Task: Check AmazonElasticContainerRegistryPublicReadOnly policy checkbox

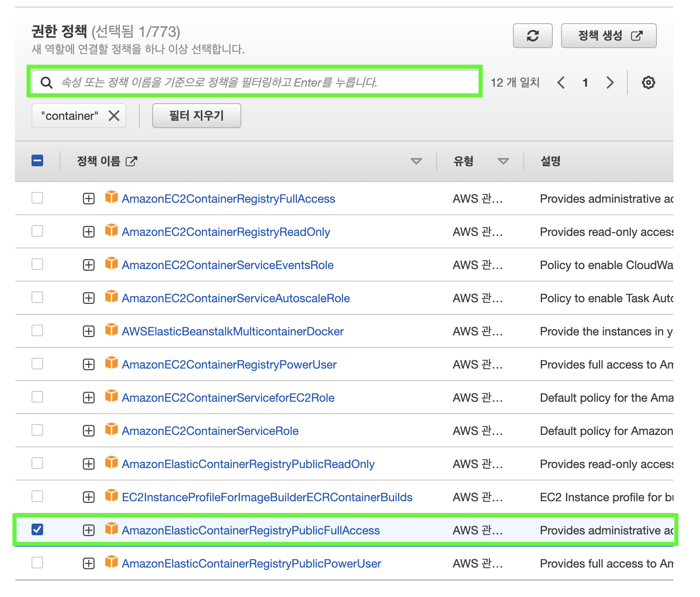Action: (37, 463)
